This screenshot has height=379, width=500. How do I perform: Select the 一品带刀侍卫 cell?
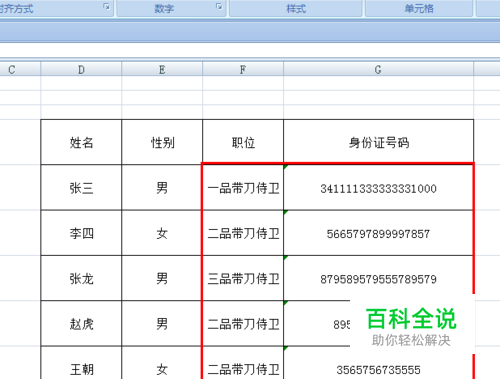click(243, 188)
